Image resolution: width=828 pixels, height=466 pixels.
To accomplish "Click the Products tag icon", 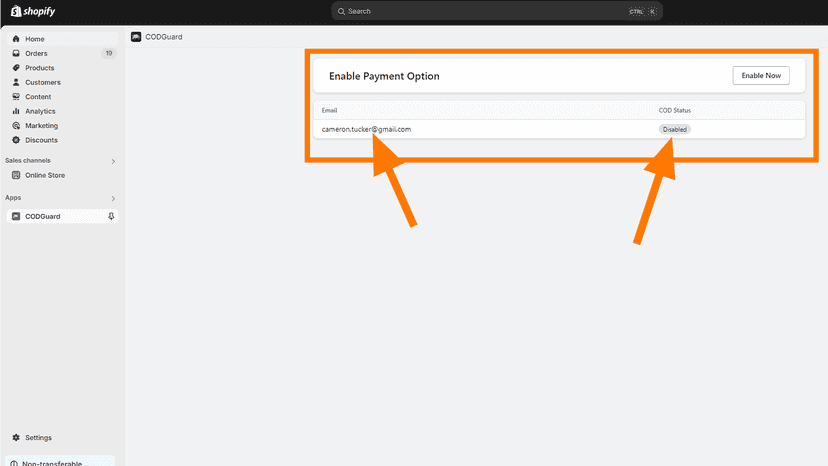I will pos(16,68).
